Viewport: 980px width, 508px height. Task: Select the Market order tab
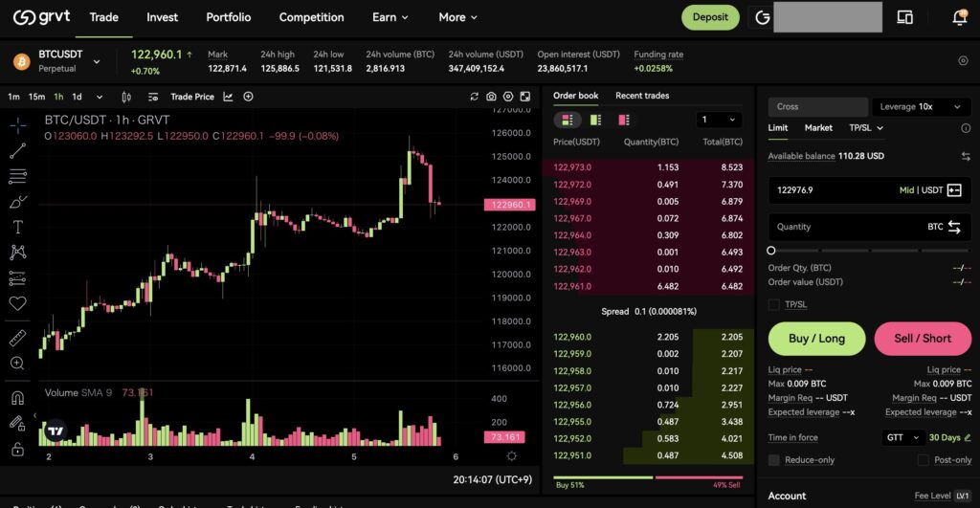click(818, 127)
